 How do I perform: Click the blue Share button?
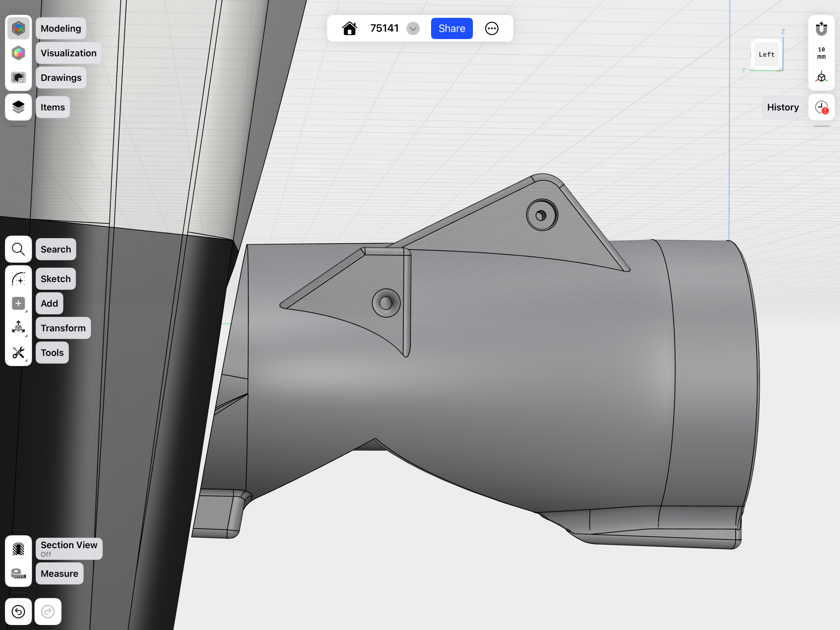coord(451,28)
